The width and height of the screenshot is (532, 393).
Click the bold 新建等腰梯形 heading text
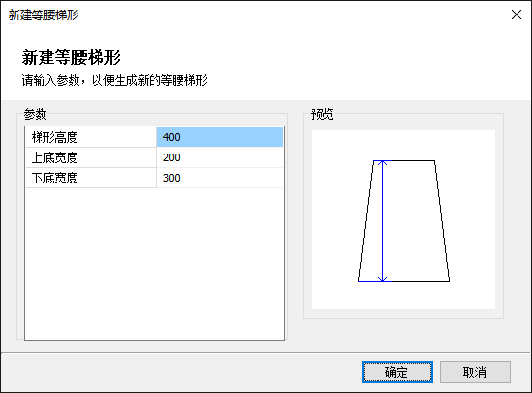coord(71,57)
